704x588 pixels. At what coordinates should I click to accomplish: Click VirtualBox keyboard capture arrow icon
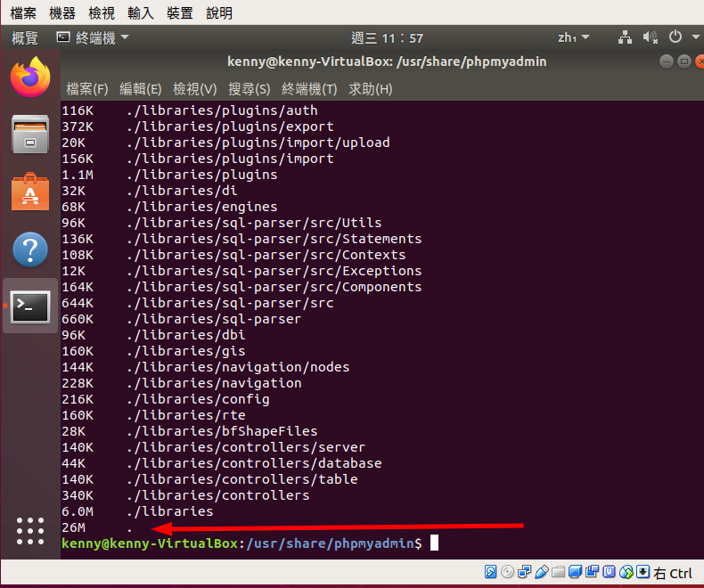[643, 571]
